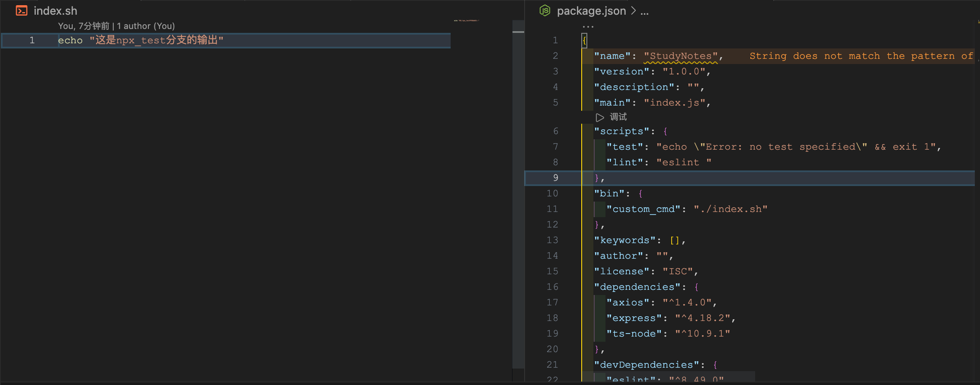Click the "description" key on line 4

point(634,87)
